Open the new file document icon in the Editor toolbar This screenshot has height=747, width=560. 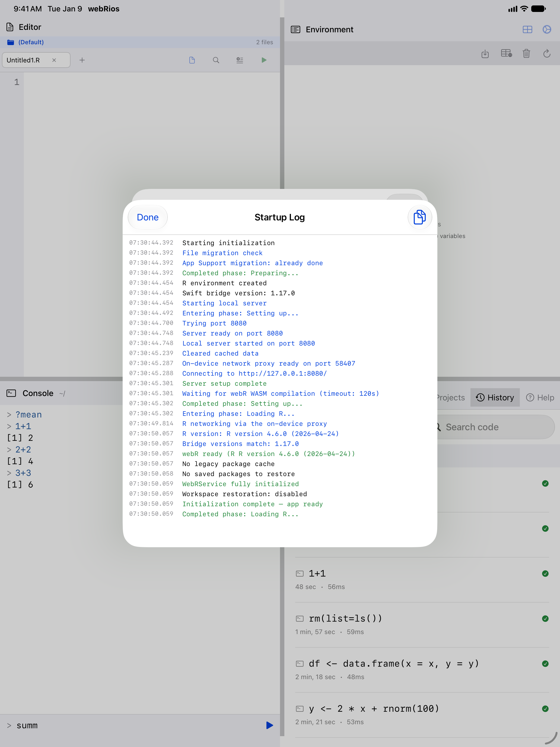tap(192, 60)
